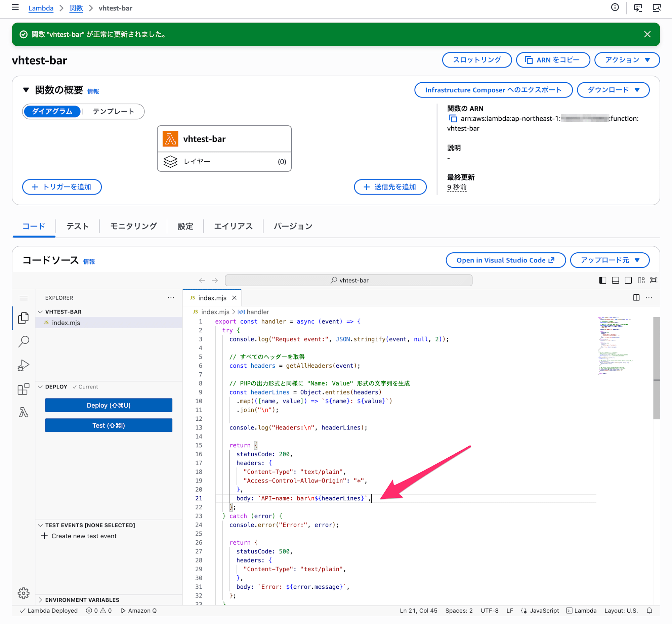Open editor more actions ellipsis

pos(649,297)
